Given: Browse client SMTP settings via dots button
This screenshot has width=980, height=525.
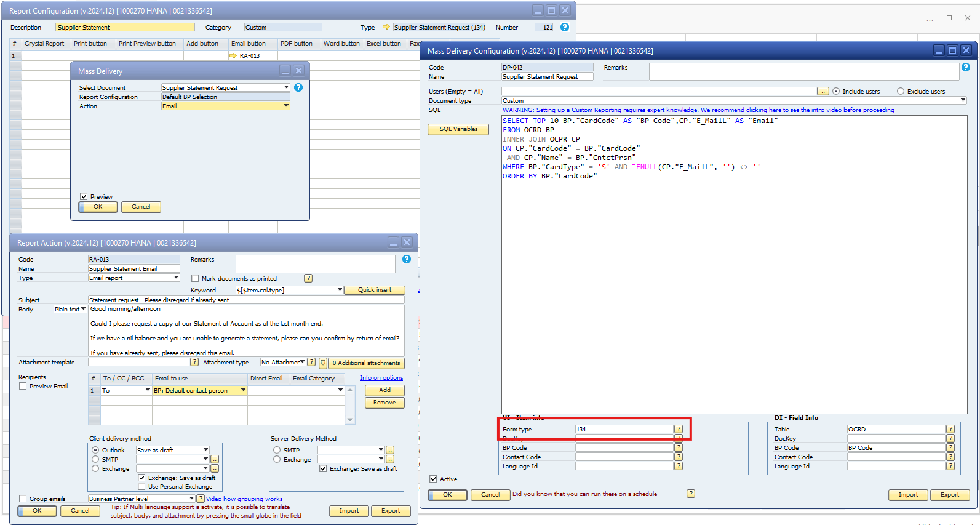Looking at the screenshot, I should pos(215,459).
